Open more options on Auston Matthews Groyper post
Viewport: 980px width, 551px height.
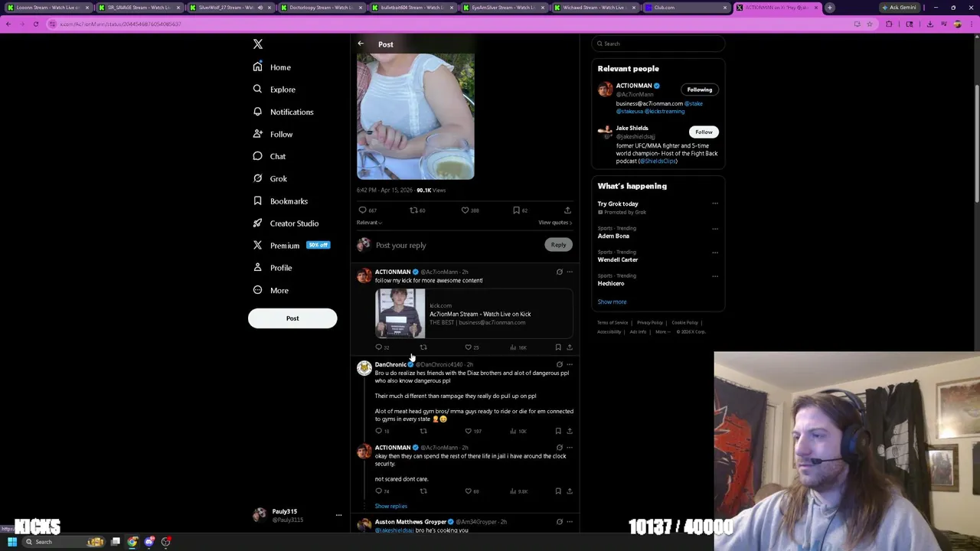coord(570,522)
